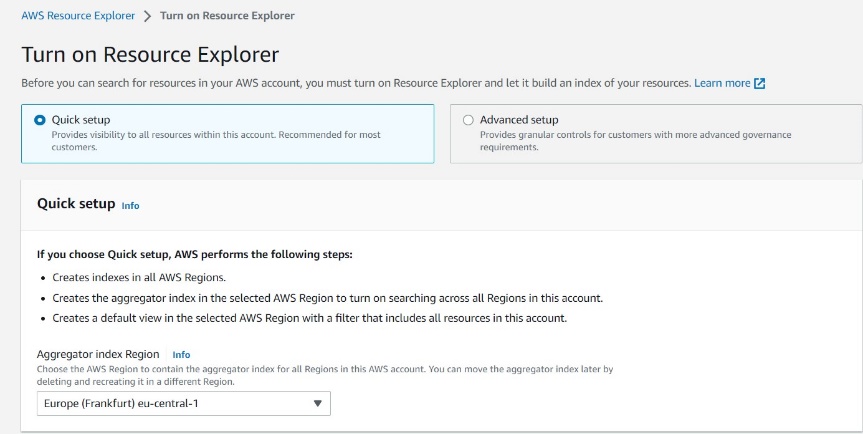Click the external link icon beside Learn more
863x434 pixels.
(x=760, y=84)
